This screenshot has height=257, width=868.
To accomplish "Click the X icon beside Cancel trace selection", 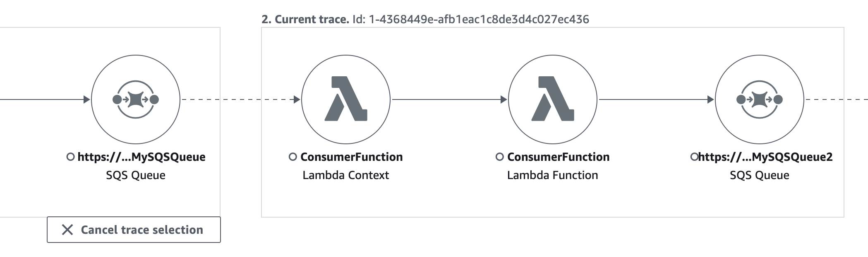I will point(67,229).
